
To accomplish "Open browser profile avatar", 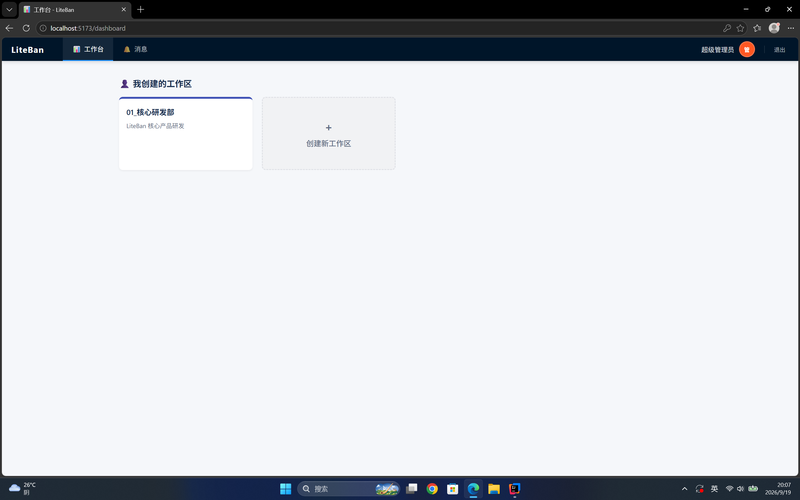I will [774, 28].
